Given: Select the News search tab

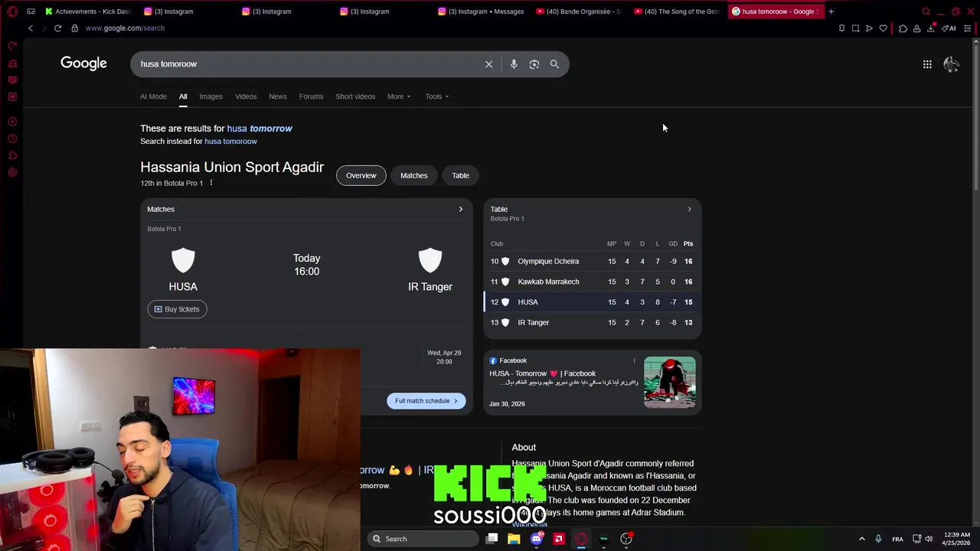Looking at the screenshot, I should 278,96.
